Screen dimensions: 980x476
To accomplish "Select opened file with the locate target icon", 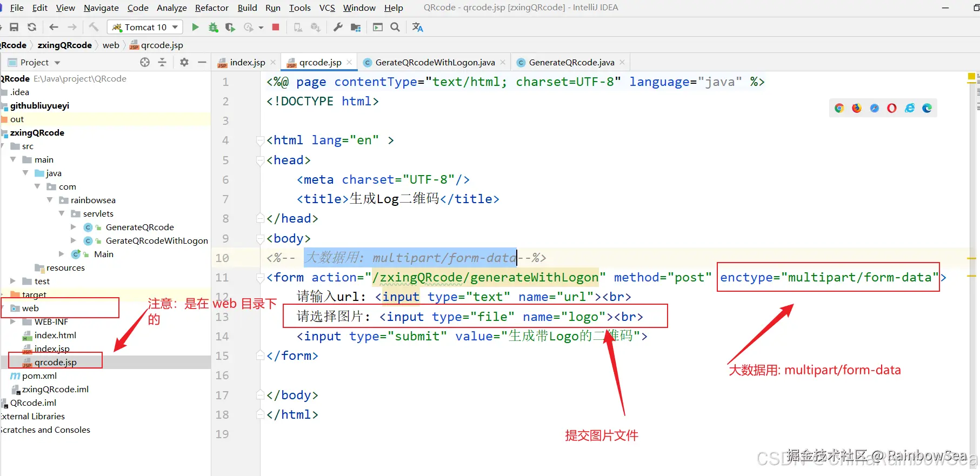I will [x=145, y=62].
